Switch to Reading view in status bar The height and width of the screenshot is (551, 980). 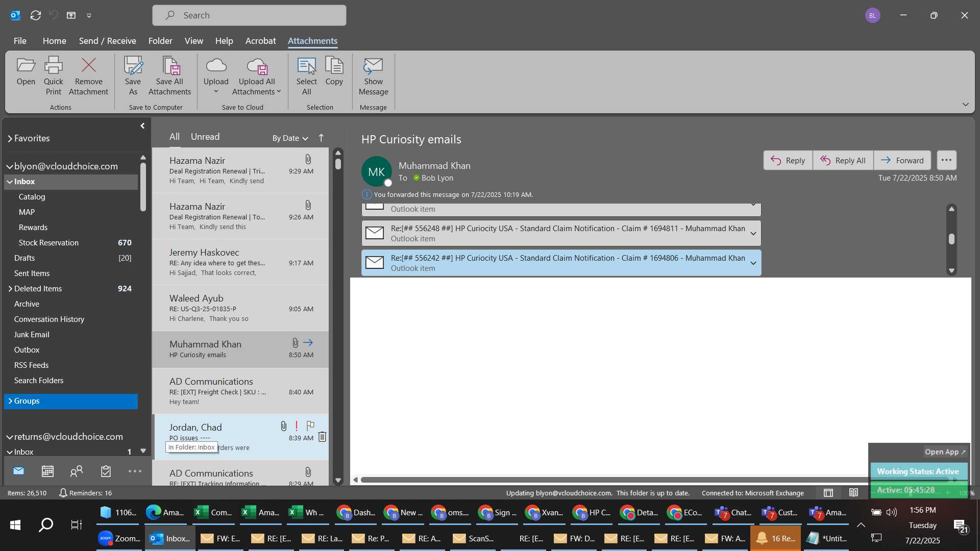click(853, 493)
